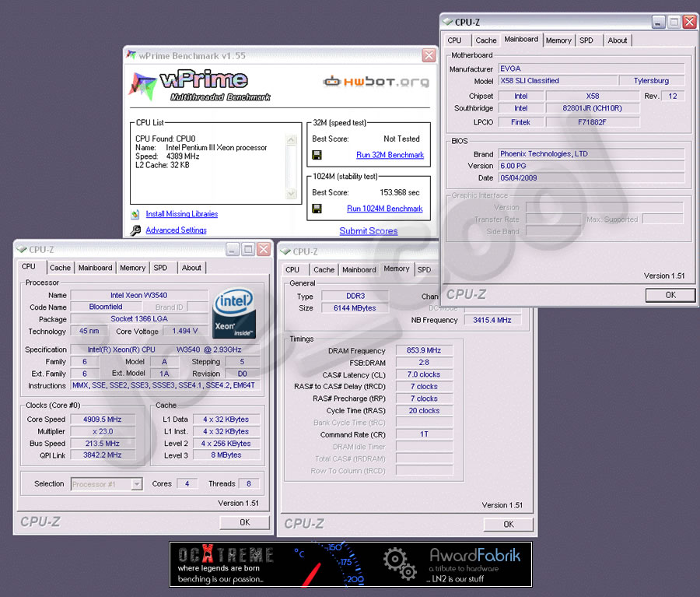Screen dimensions: 700x597
Task: Click the Intel Xeon W3540 name field
Action: pos(139,295)
